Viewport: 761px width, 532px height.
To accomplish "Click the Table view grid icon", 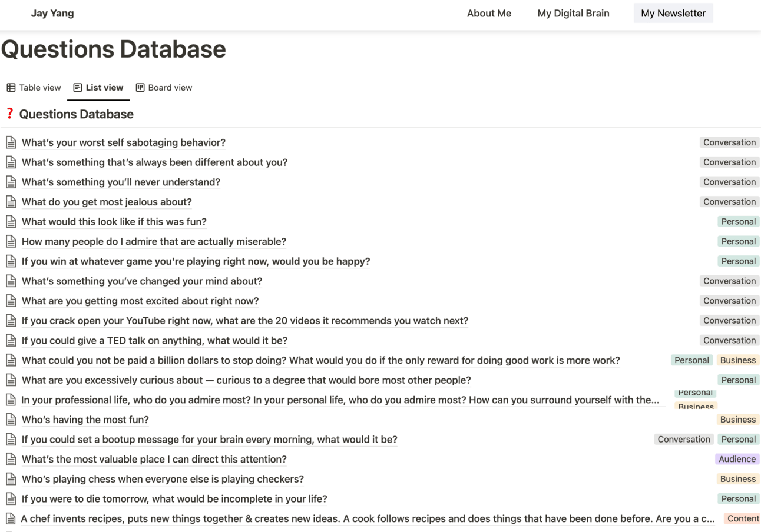I will 11,88.
